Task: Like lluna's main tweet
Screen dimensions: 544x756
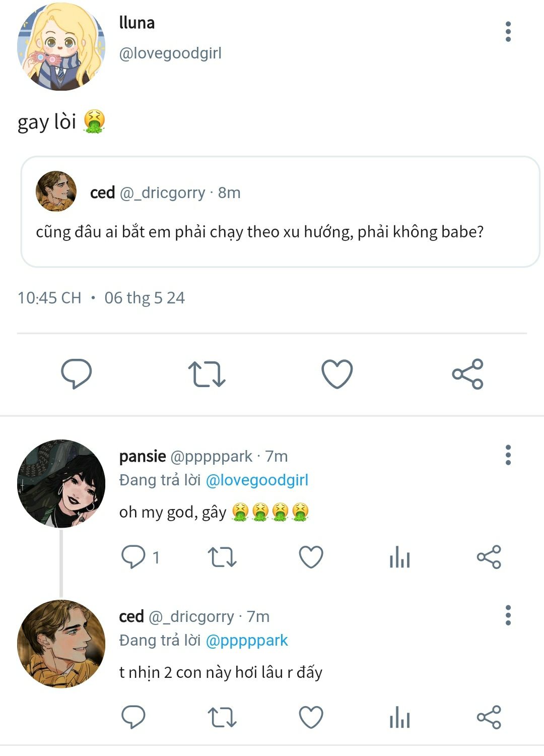Action: [336, 374]
